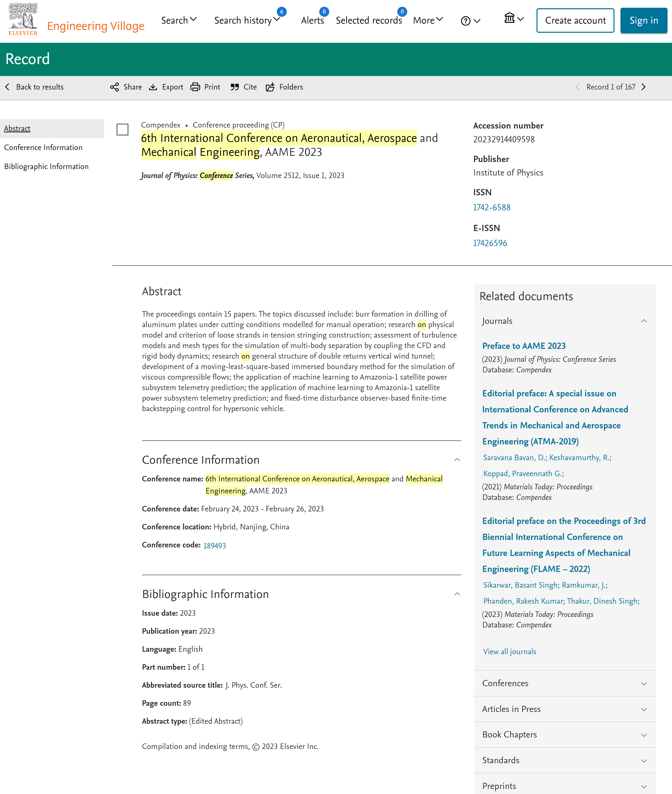672x794 pixels.
Task: Click the Share icon
Action: click(x=114, y=87)
